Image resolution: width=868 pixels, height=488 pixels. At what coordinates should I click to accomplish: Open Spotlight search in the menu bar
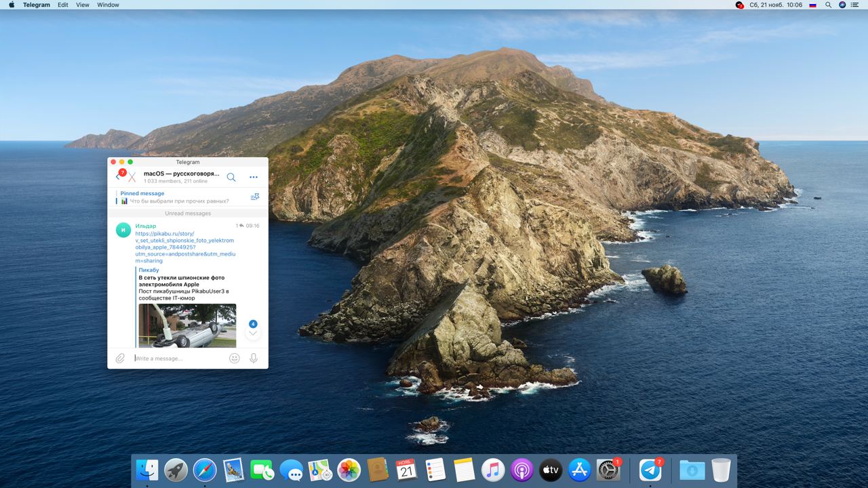click(x=828, y=5)
